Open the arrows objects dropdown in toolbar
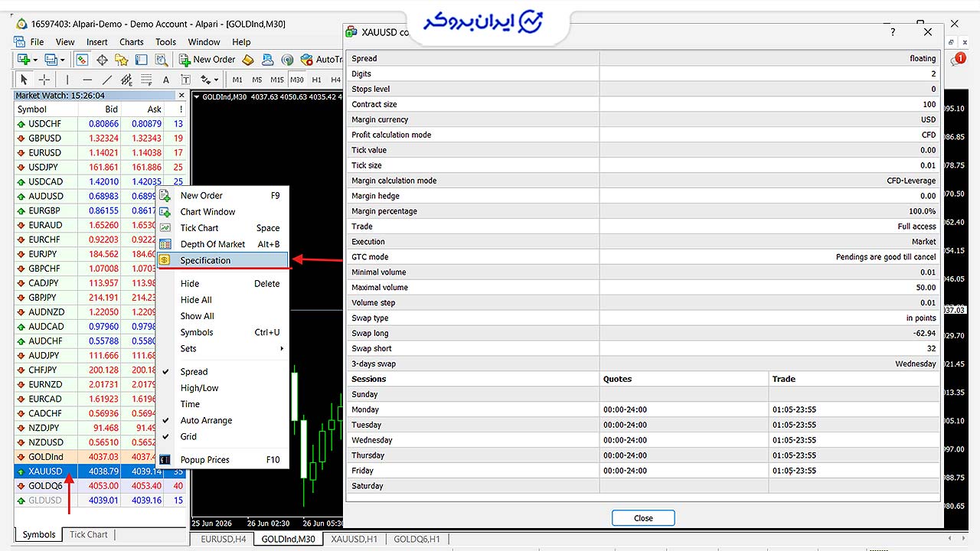 (210, 80)
